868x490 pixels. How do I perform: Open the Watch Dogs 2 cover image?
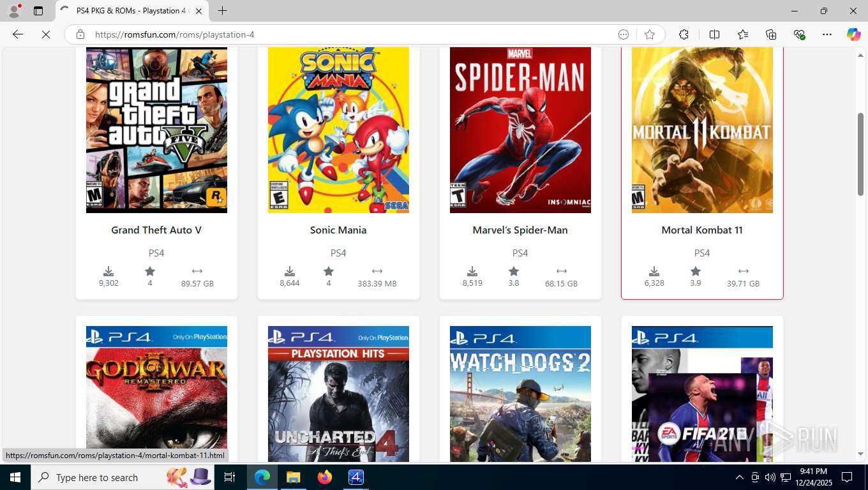[x=520, y=394]
